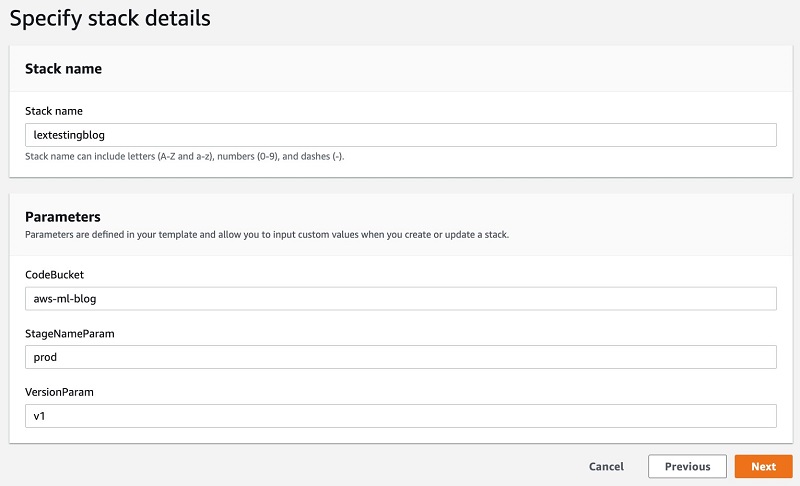800x486 pixels.
Task: Click the Previous button
Action: point(687,466)
